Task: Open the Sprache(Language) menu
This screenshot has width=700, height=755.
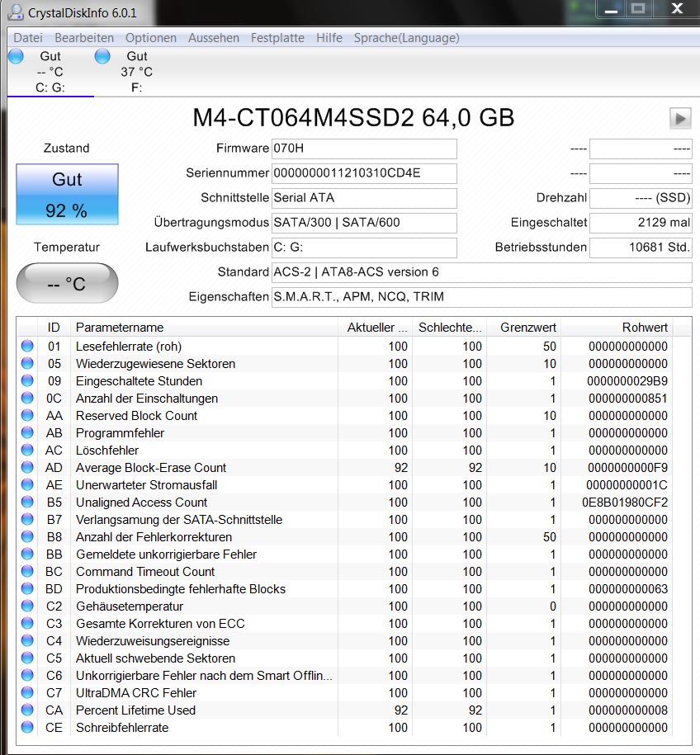Action: [407, 38]
